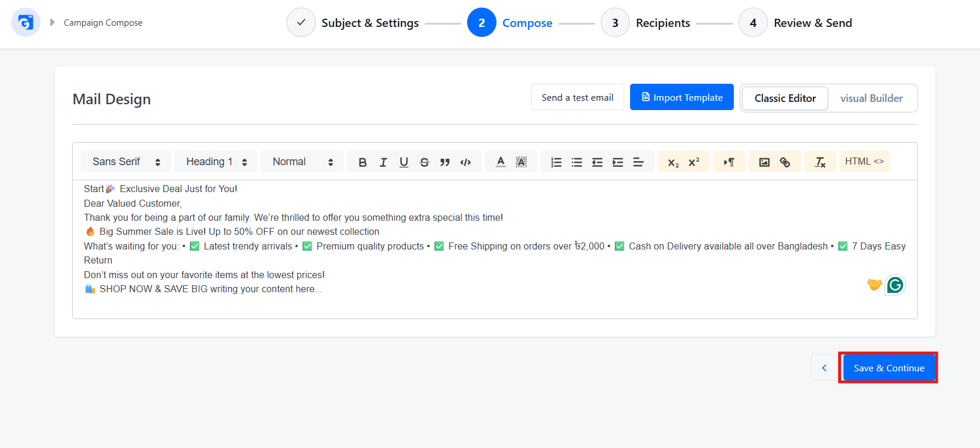The height and width of the screenshot is (448, 980).
Task: Underline the selected text
Action: coord(404,162)
